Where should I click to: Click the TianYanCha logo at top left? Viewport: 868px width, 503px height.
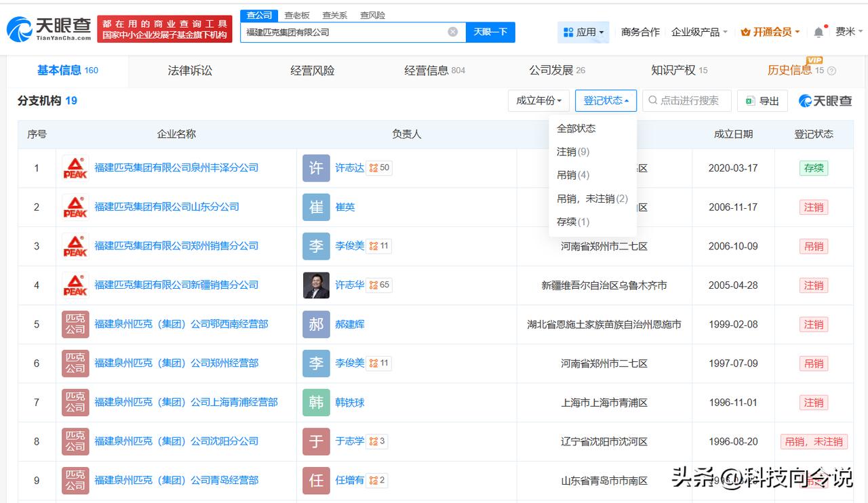pos(49,28)
